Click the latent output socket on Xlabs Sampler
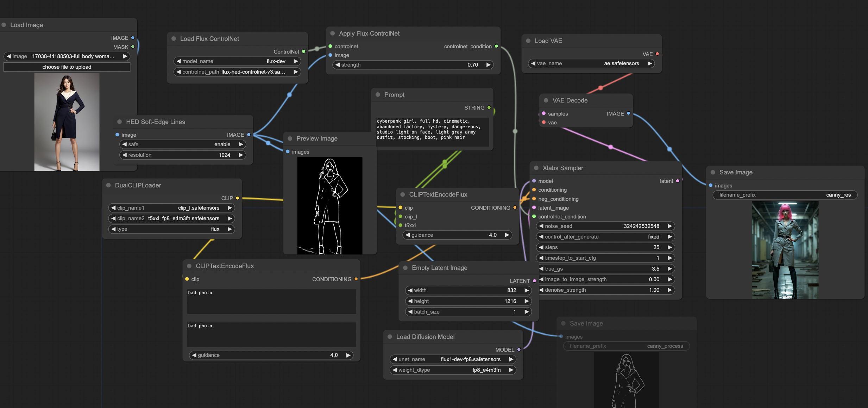 click(677, 181)
